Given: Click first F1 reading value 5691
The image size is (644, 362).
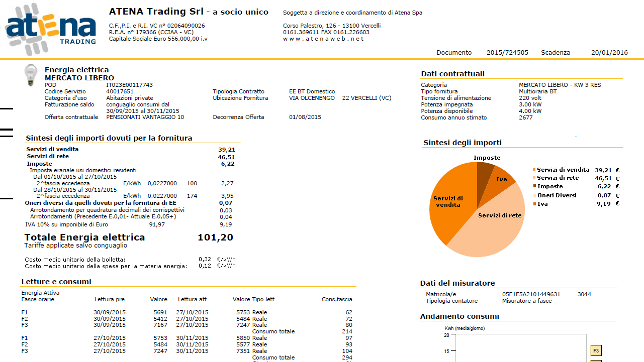Looking at the screenshot, I should [x=160, y=312].
